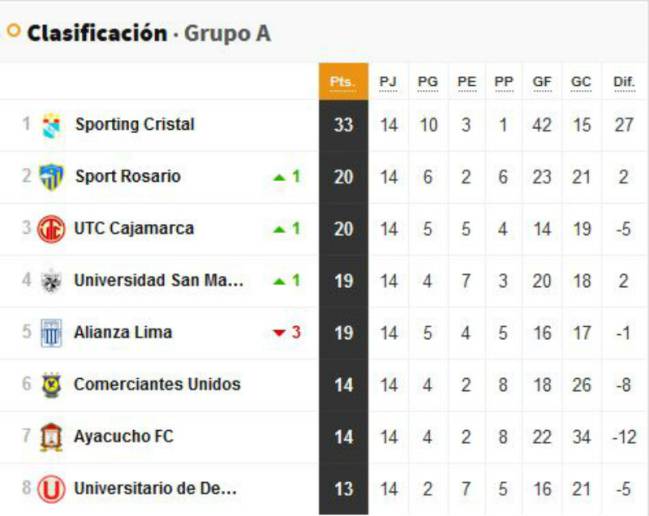Click the Ayacucho FC crest

pyautogui.click(x=51, y=437)
